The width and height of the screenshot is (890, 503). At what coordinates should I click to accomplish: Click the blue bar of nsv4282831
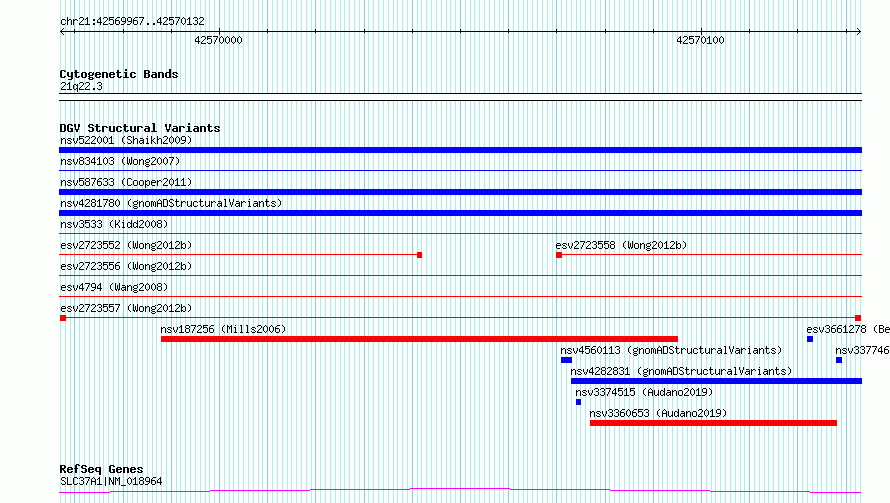(x=716, y=381)
